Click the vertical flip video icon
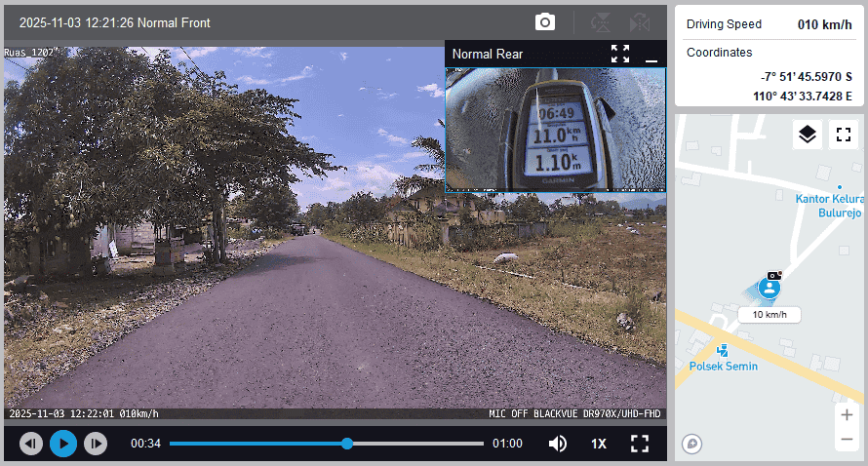 (601, 22)
